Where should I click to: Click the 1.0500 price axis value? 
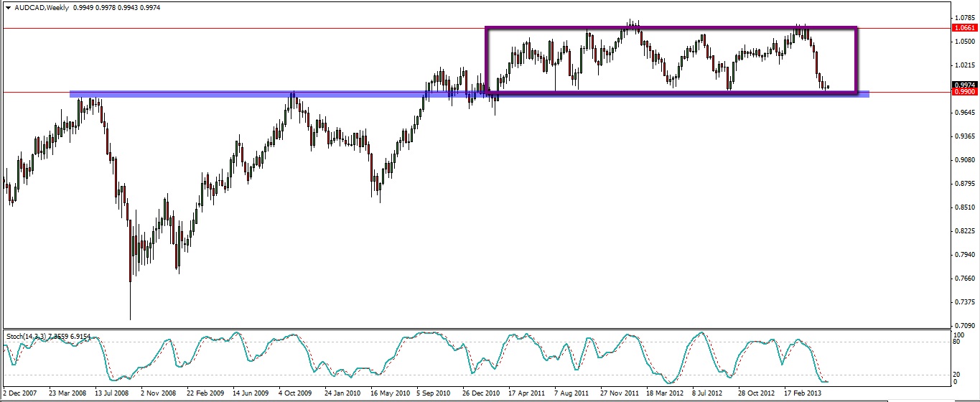click(x=965, y=41)
